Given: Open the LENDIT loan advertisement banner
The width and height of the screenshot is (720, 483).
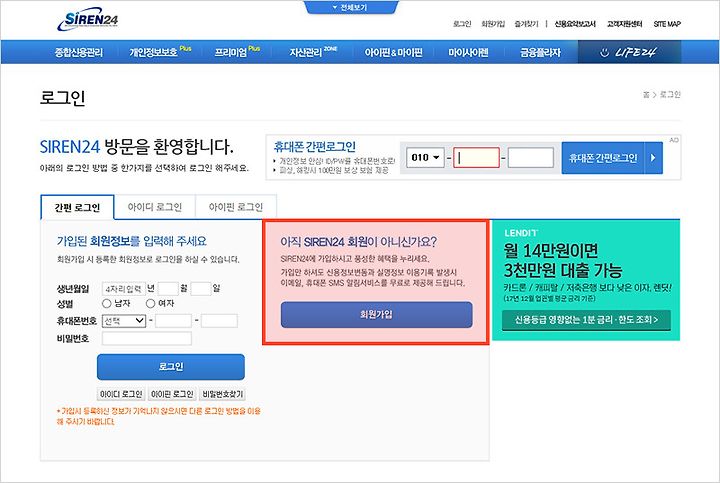Looking at the screenshot, I should pyautogui.click(x=586, y=280).
